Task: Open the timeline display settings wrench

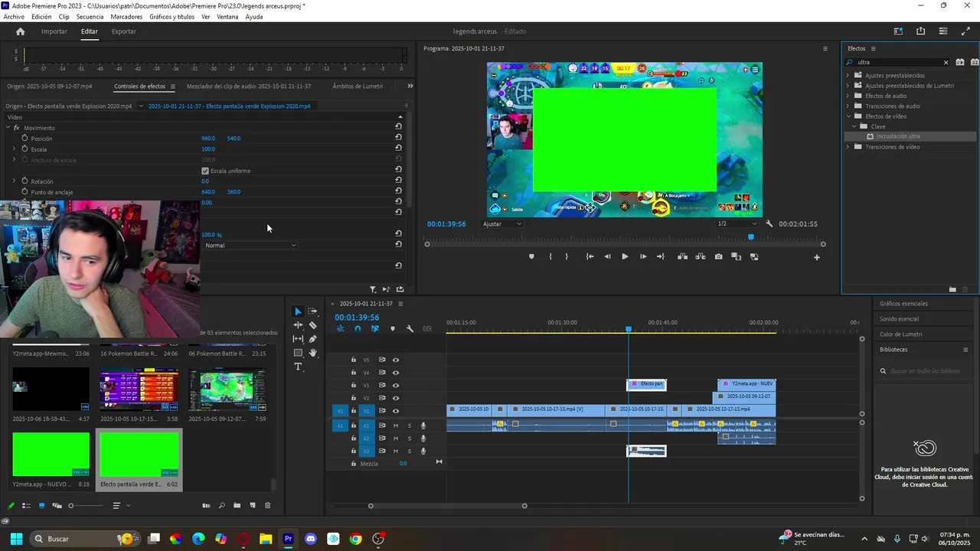Action: click(410, 329)
